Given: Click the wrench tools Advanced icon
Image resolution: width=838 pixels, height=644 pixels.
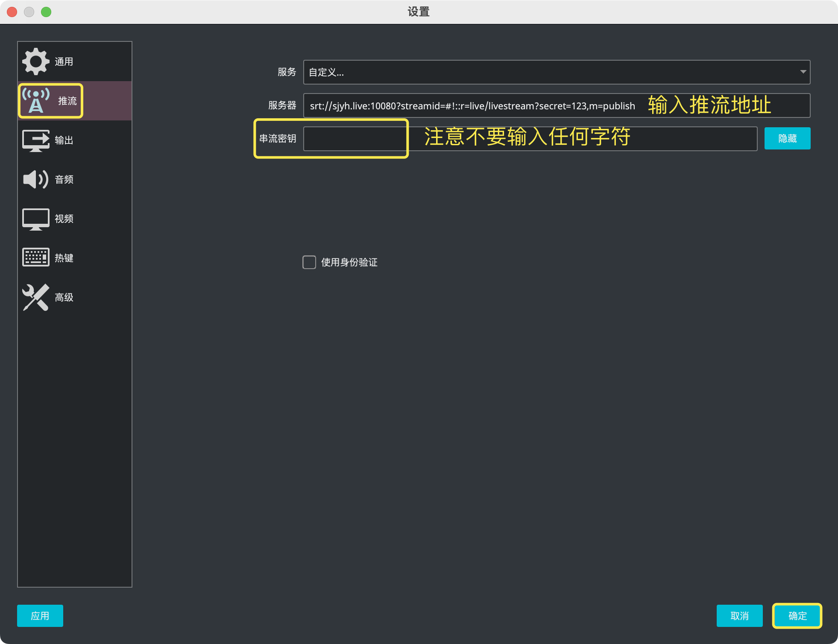Looking at the screenshot, I should 36,297.
